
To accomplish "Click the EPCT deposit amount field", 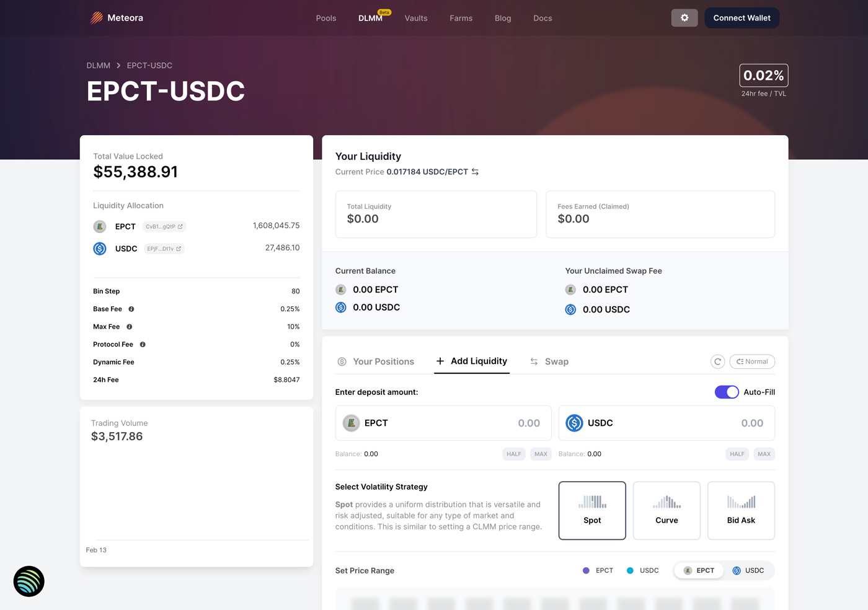I will click(x=443, y=423).
